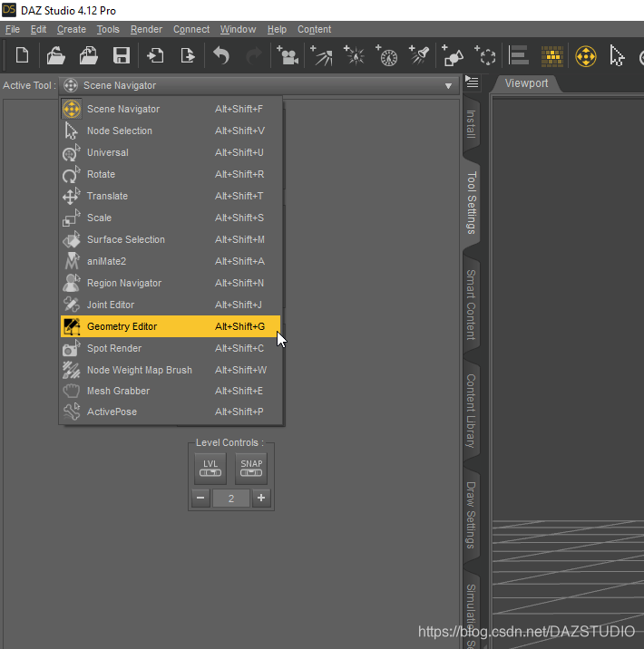Create a new linear point light
The height and width of the screenshot is (649, 644).
[386, 55]
